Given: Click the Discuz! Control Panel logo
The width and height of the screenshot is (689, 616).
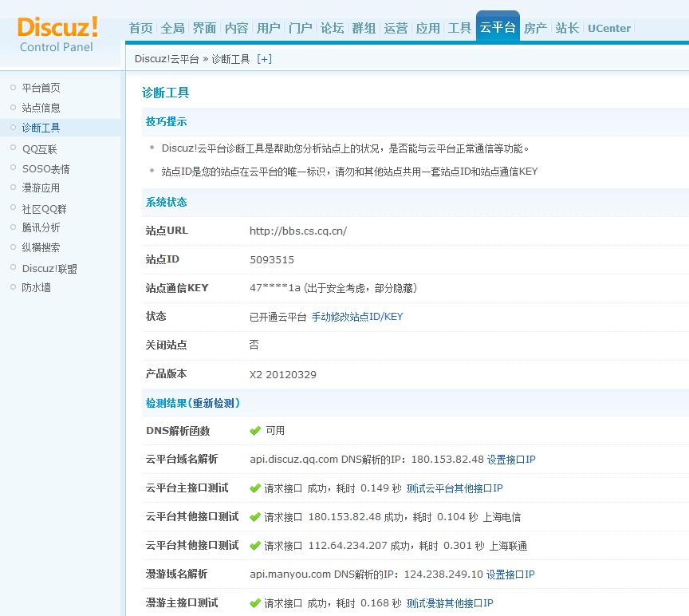Looking at the screenshot, I should point(57,34).
